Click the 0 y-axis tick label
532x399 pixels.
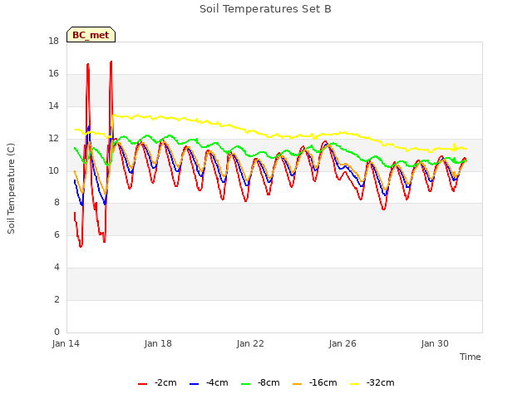(x=57, y=332)
